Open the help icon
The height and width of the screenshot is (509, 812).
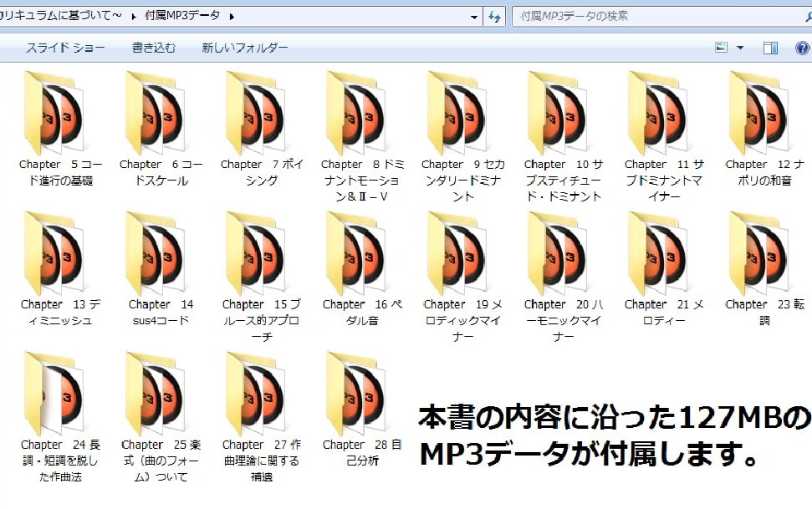tap(802, 48)
